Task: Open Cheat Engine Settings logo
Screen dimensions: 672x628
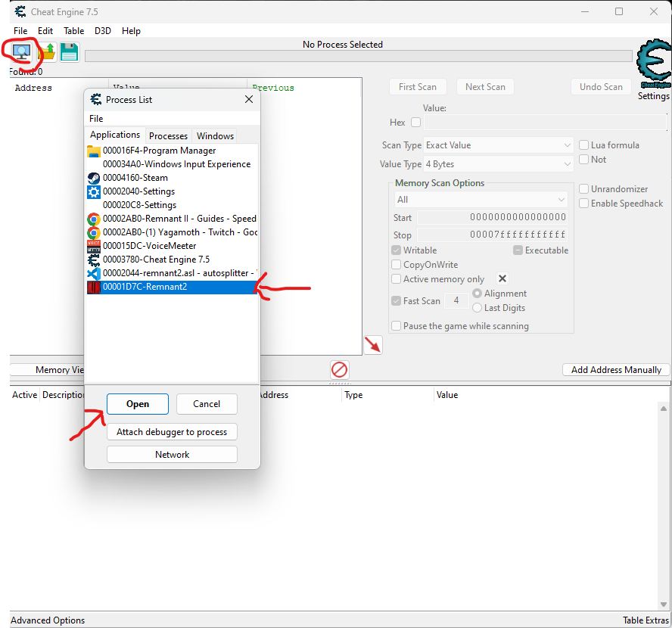Action: [x=654, y=64]
